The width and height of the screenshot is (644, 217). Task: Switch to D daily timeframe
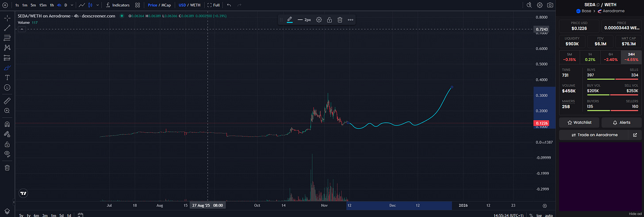click(x=66, y=5)
